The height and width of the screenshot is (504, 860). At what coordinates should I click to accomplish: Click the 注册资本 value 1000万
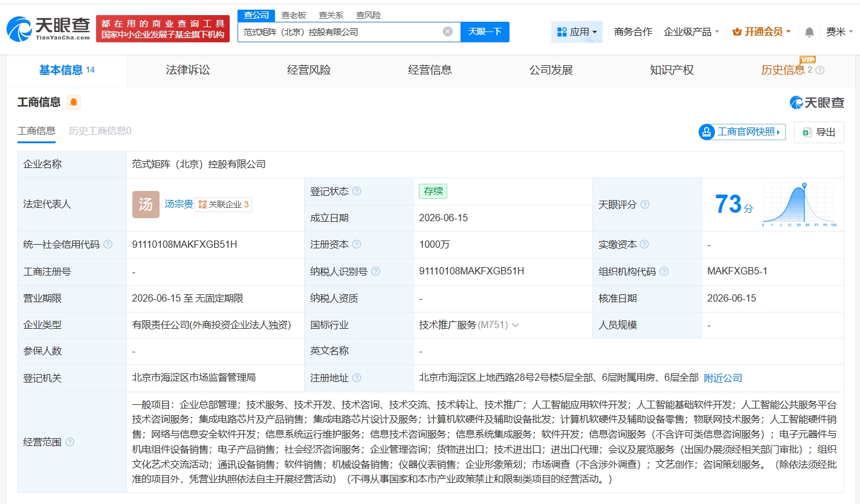coord(434,244)
